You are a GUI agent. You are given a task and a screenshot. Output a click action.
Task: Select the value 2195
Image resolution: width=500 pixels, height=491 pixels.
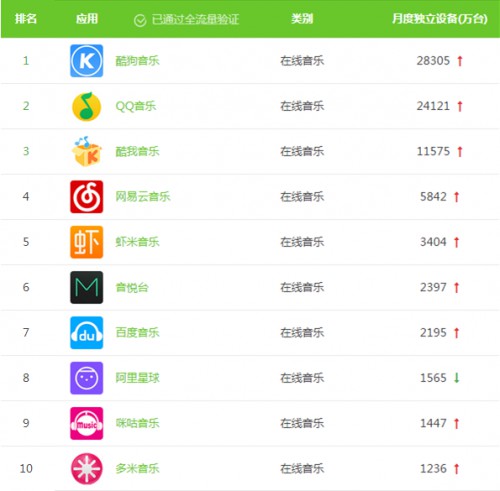433,333
